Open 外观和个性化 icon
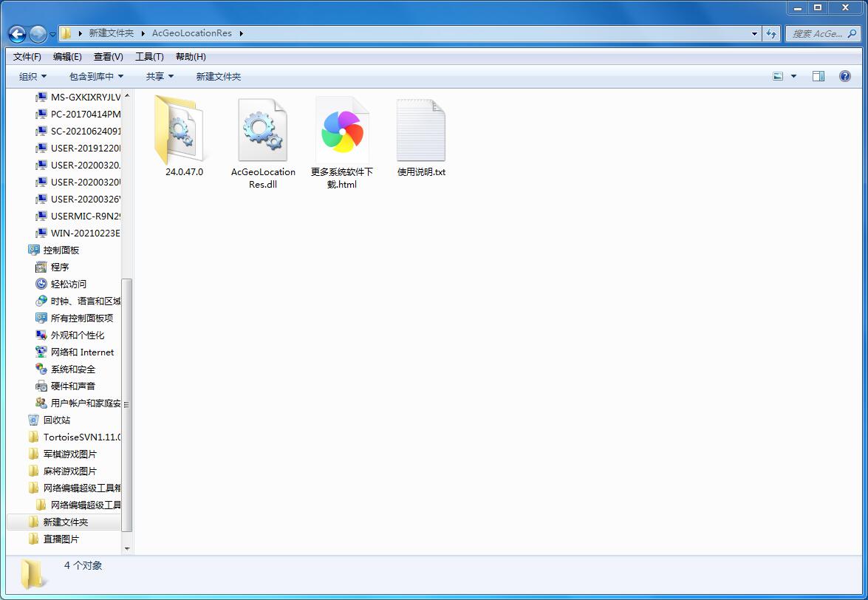The width and height of the screenshot is (868, 600). pos(41,335)
